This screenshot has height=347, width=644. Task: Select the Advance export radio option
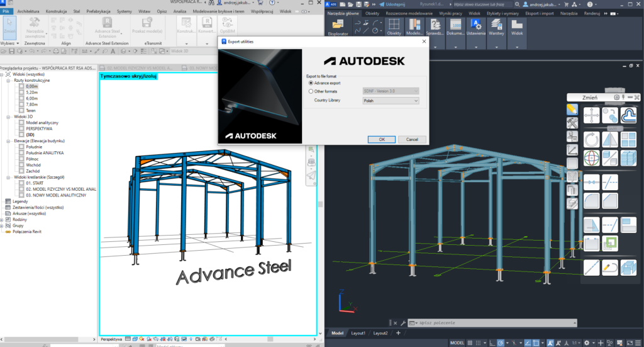311,83
